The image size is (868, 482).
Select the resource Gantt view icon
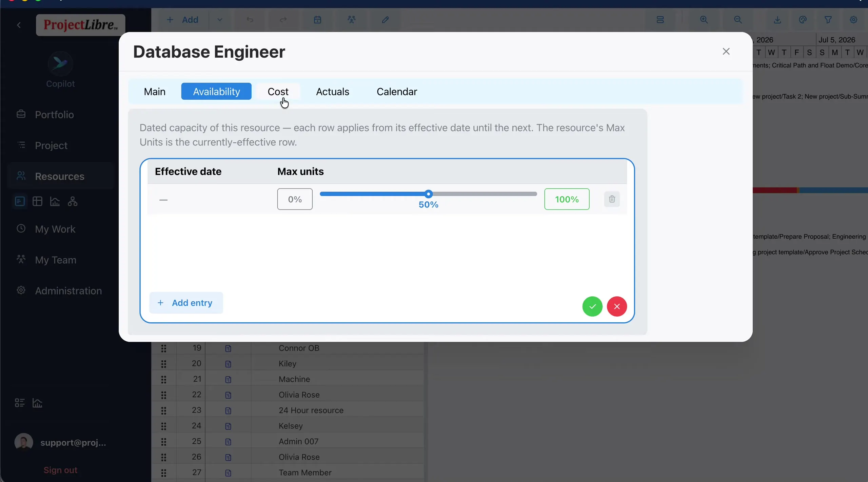click(x=20, y=201)
